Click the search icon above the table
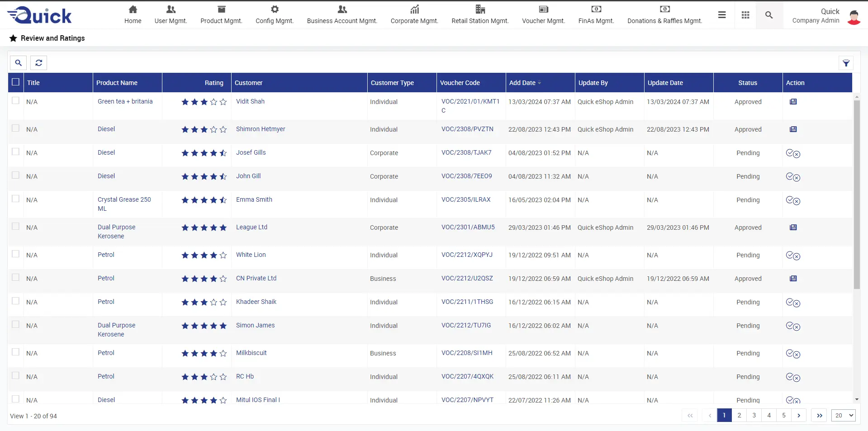 (19, 63)
